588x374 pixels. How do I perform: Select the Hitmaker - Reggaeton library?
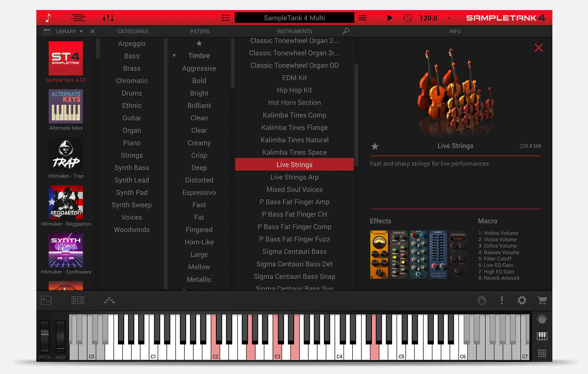[x=66, y=206]
